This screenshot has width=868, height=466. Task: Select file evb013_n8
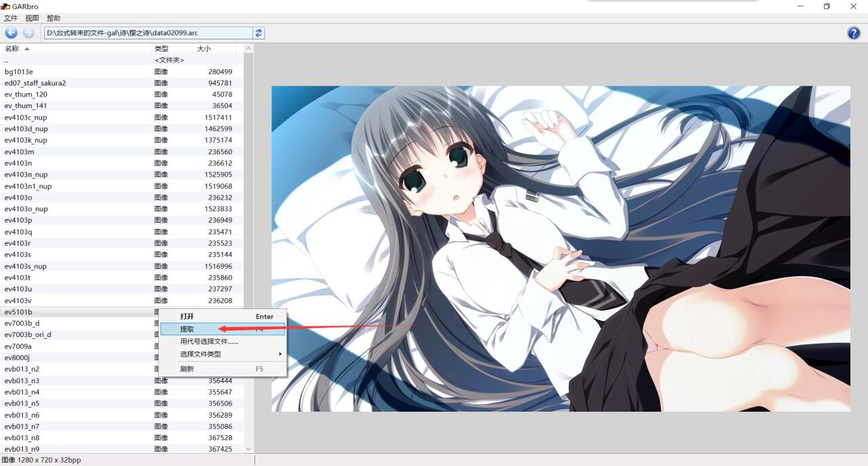[121, 437]
